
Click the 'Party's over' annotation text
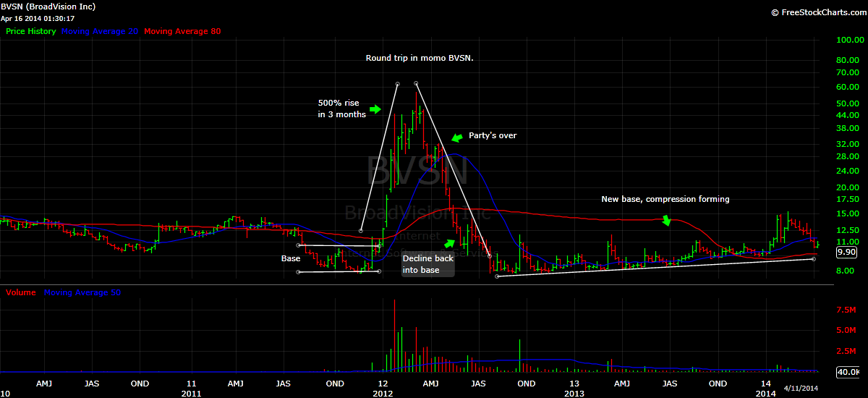pyautogui.click(x=493, y=135)
